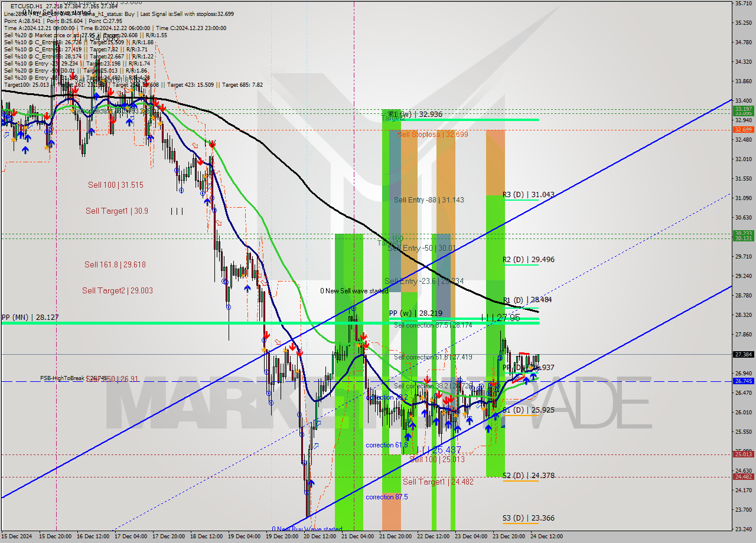Click the '0 New Buy Wave started' label

point(307,529)
